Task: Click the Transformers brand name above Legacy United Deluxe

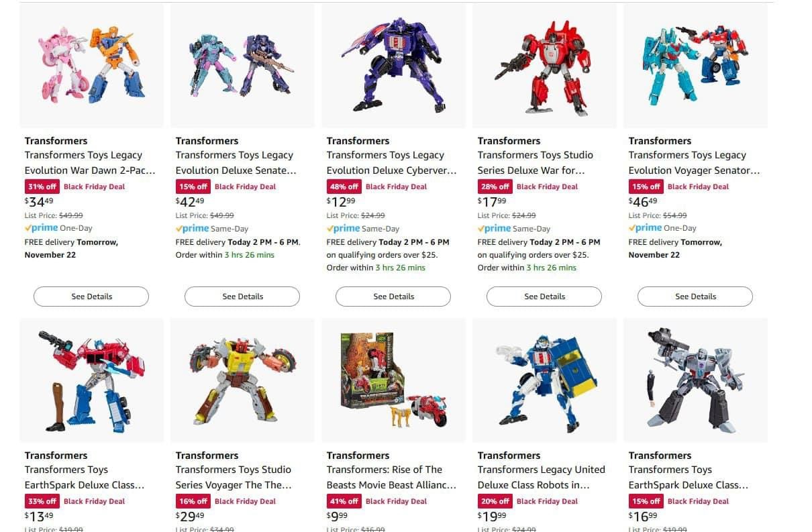Action: click(x=509, y=456)
